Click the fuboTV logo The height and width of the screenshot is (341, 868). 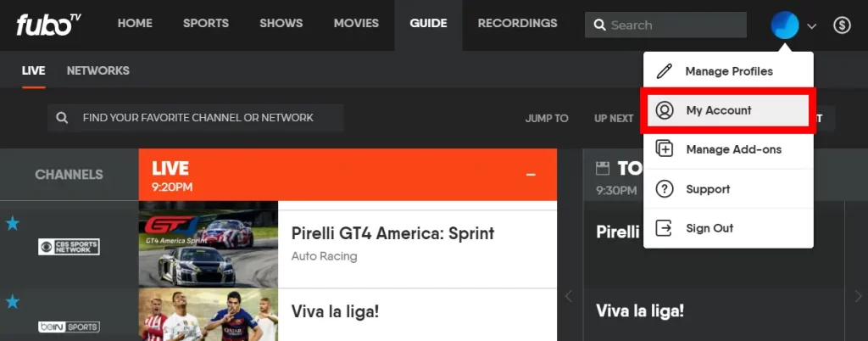tap(48, 25)
